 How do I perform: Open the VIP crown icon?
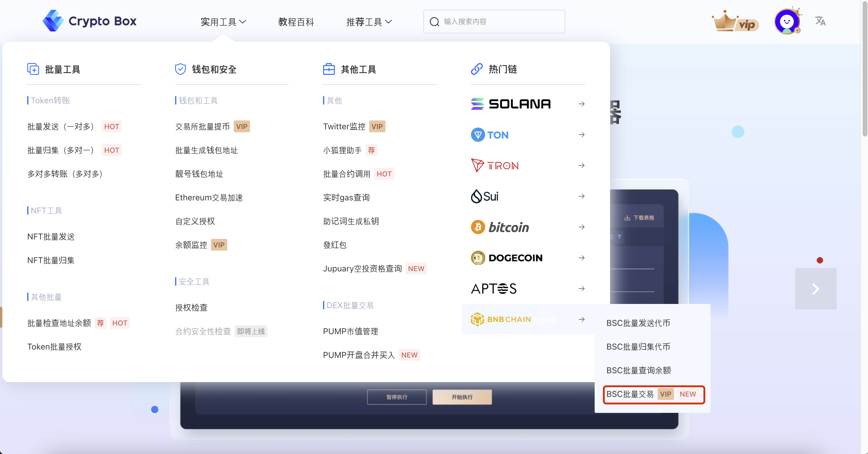pyautogui.click(x=735, y=22)
